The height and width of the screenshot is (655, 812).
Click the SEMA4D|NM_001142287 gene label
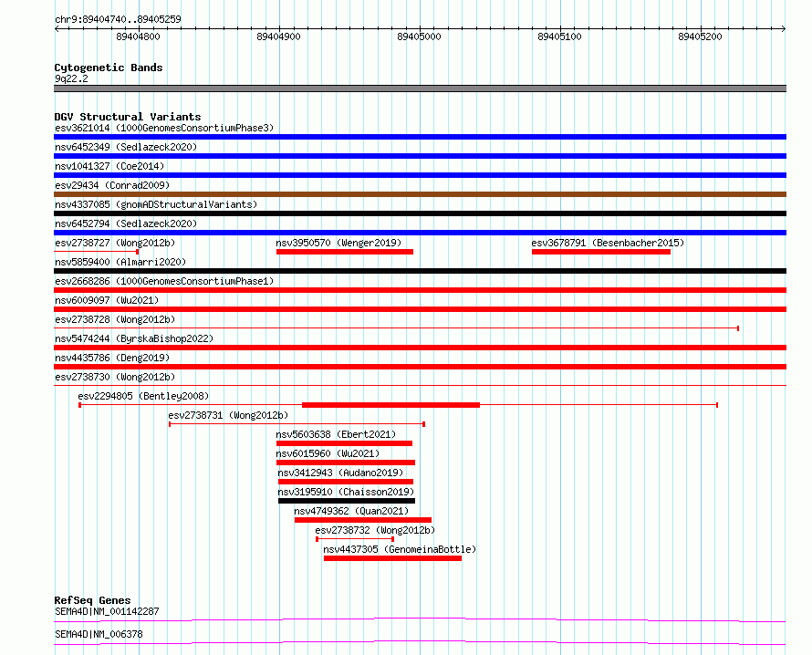coord(107,611)
